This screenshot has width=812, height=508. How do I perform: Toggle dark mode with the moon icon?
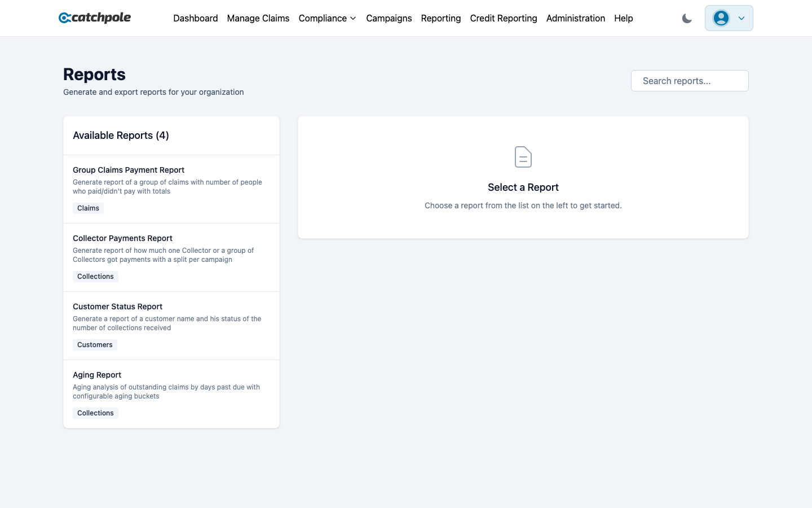click(x=687, y=18)
